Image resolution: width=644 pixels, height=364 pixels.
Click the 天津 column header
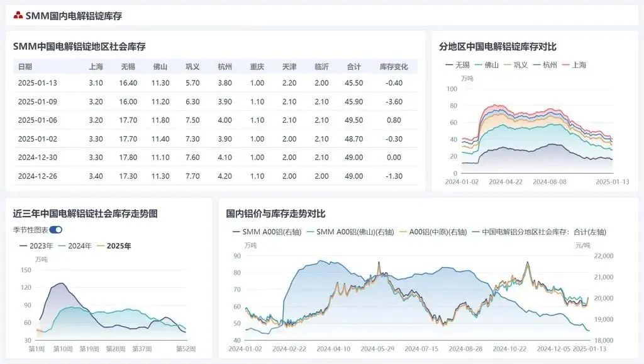[289, 67]
